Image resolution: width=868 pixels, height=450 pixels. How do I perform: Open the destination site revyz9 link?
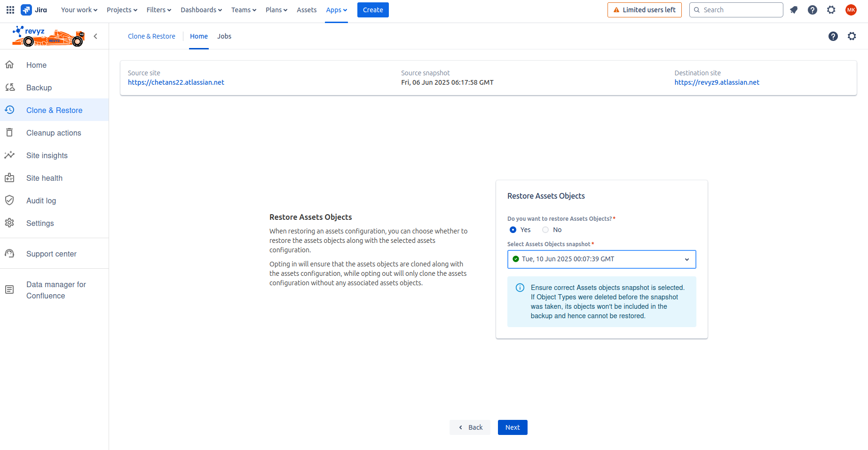click(x=717, y=82)
